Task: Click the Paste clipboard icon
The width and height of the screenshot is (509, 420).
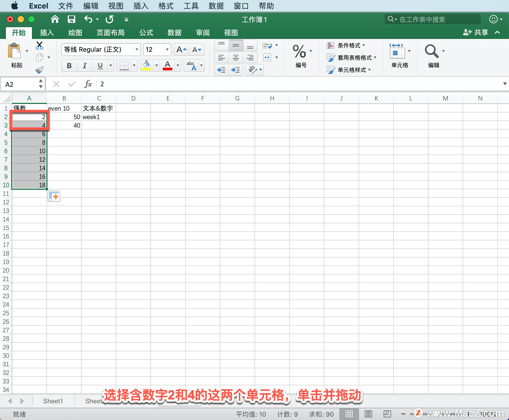Action: pyautogui.click(x=14, y=51)
